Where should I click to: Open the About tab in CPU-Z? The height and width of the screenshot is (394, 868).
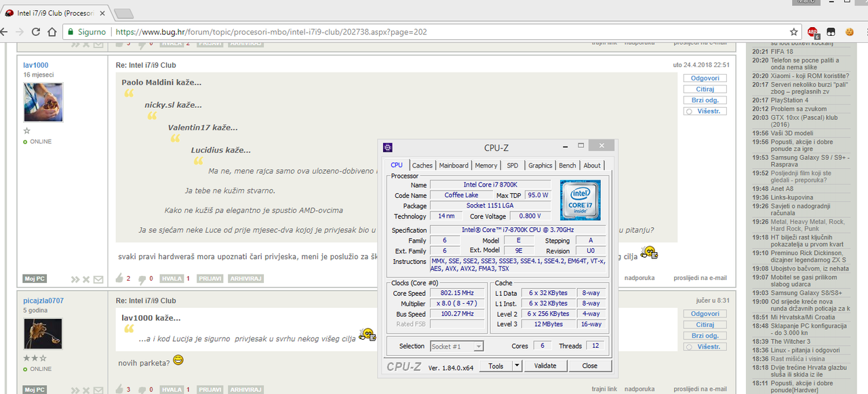coord(592,165)
